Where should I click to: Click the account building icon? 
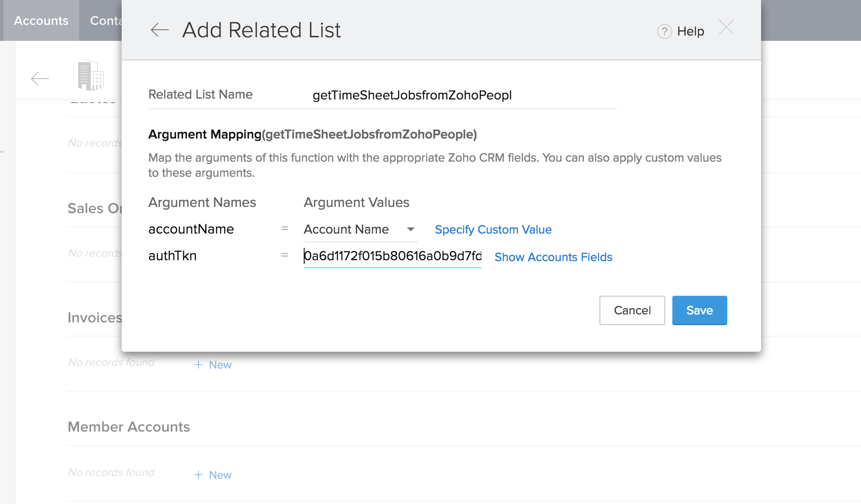91,75
